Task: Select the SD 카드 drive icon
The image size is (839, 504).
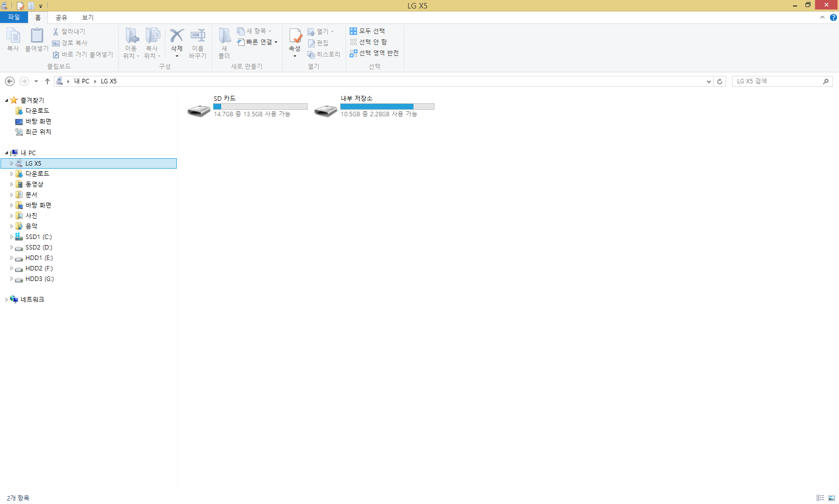Action: [x=199, y=111]
